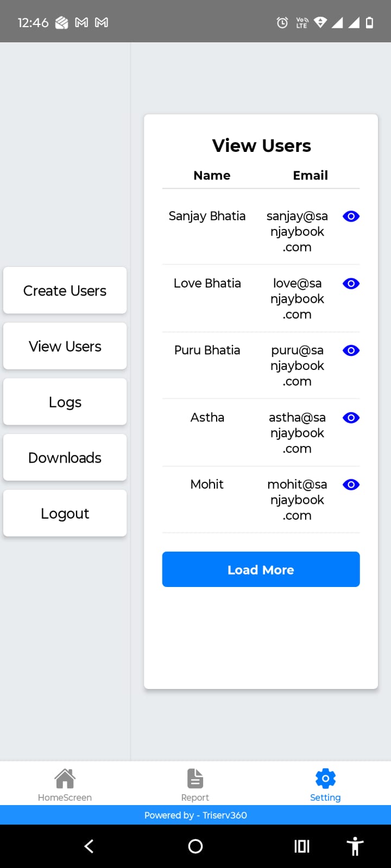Tap the eye icon for Sanjay Bhatia
391x868 pixels.
(x=351, y=216)
